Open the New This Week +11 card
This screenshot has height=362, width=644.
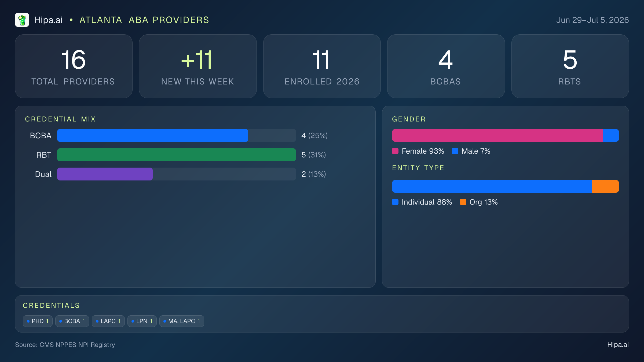point(198,66)
